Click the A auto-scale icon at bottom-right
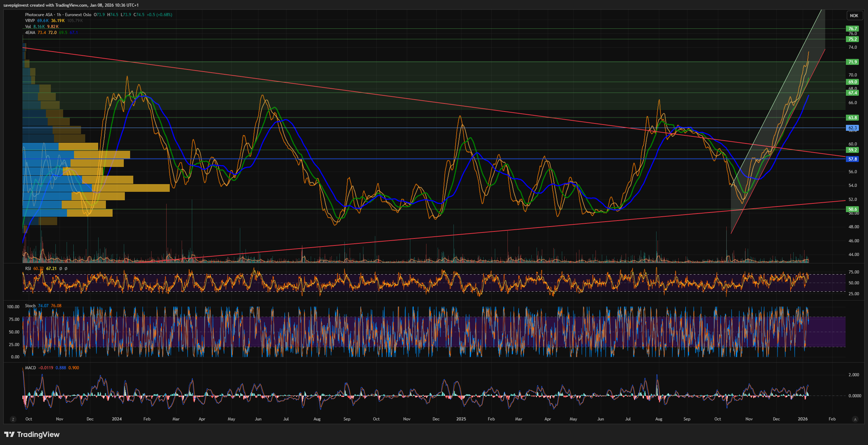Viewport: 868px width, 445px height. click(x=855, y=419)
